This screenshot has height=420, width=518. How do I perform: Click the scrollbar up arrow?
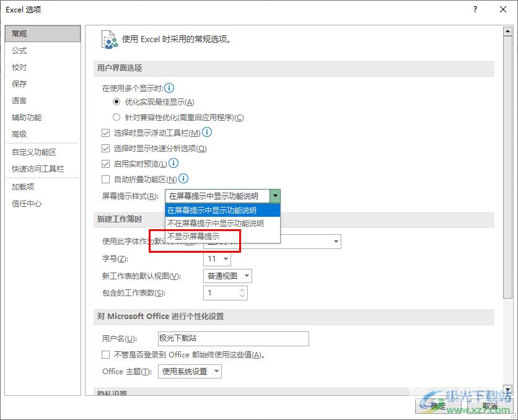coord(507,32)
